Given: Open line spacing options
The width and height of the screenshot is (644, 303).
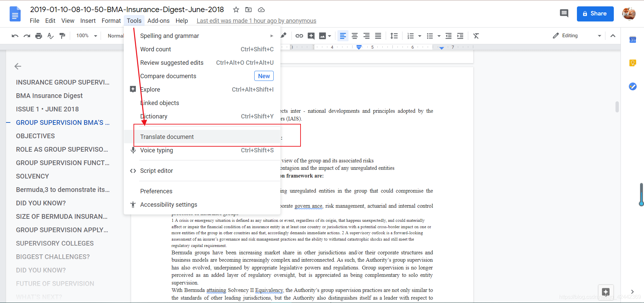Looking at the screenshot, I should (x=394, y=36).
